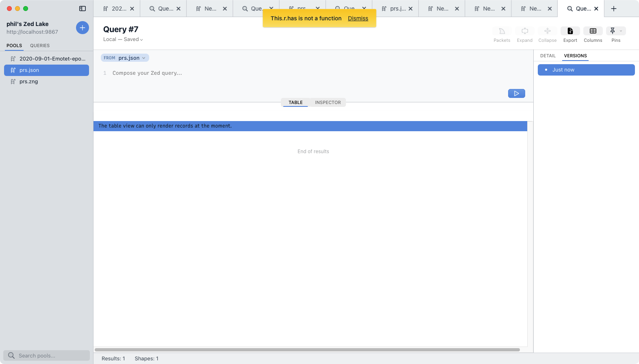Click the "Shapes: 1" status text
This screenshot has height=364, width=639.
147,359
